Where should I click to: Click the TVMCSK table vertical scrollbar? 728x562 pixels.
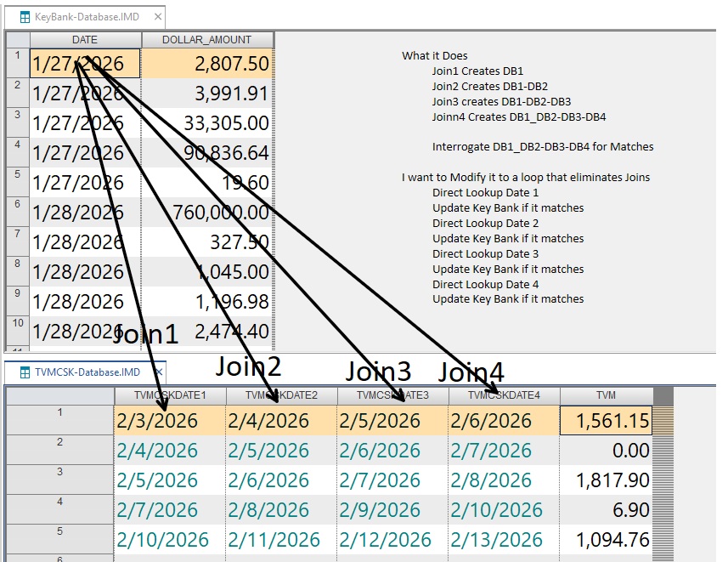click(663, 476)
